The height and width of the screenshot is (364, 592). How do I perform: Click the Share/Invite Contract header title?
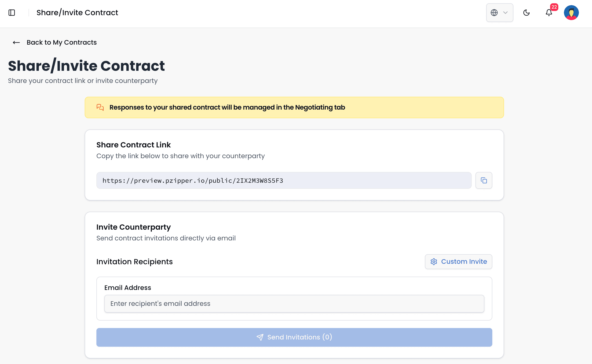point(77,13)
